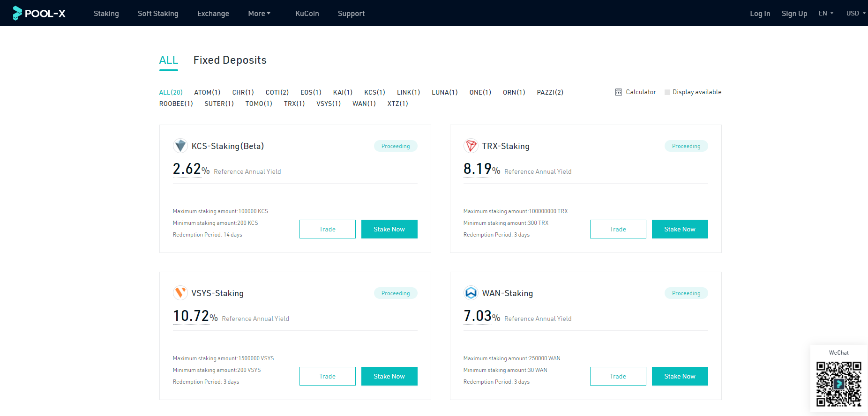Open the USD currency dropdown
The image size is (868, 416).
tap(856, 13)
